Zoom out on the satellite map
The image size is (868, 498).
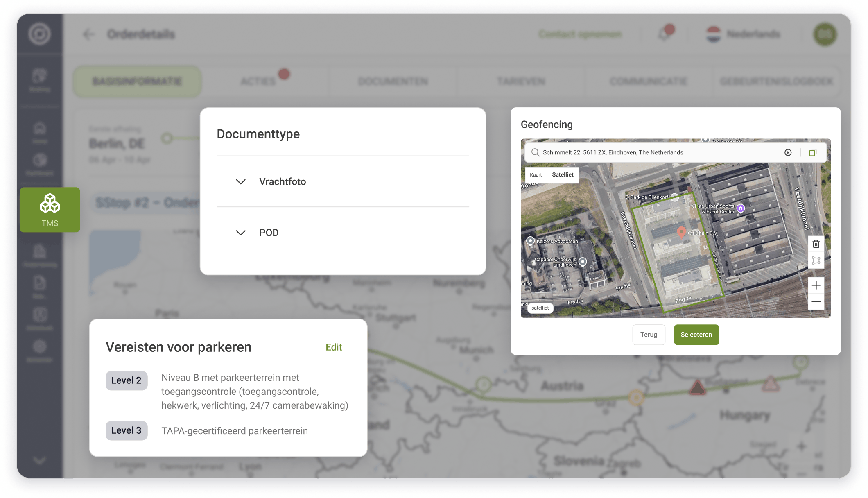coord(816,302)
